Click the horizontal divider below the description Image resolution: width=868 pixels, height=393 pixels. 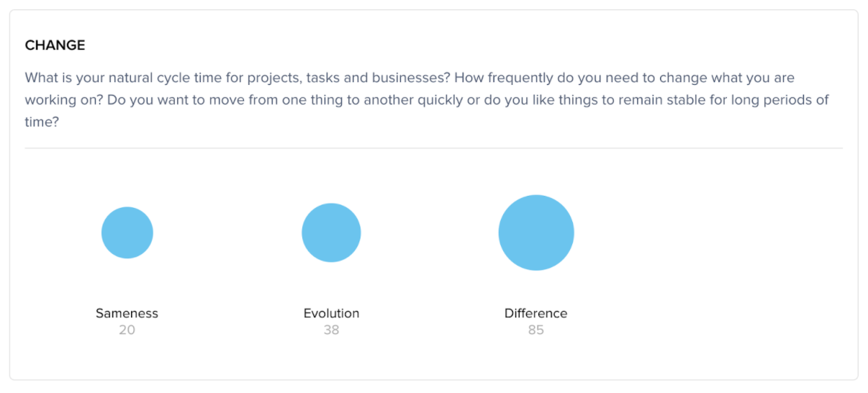point(433,148)
